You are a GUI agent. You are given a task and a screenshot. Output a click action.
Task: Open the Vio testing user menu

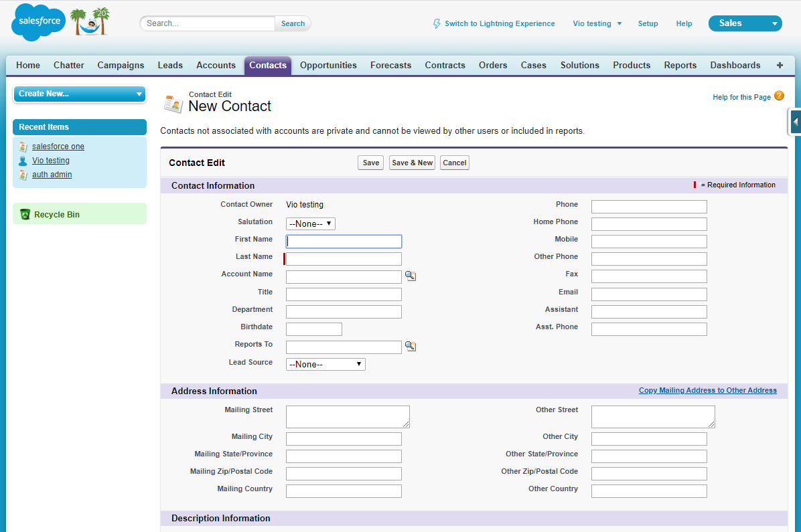click(597, 23)
